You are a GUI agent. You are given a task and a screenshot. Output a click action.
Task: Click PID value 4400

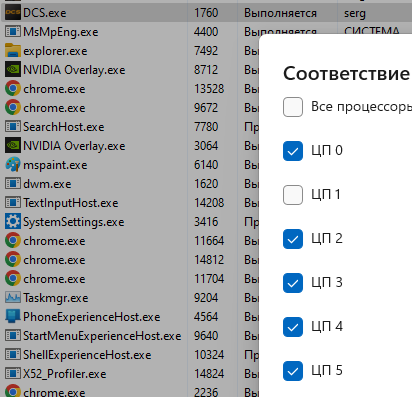[206, 32]
